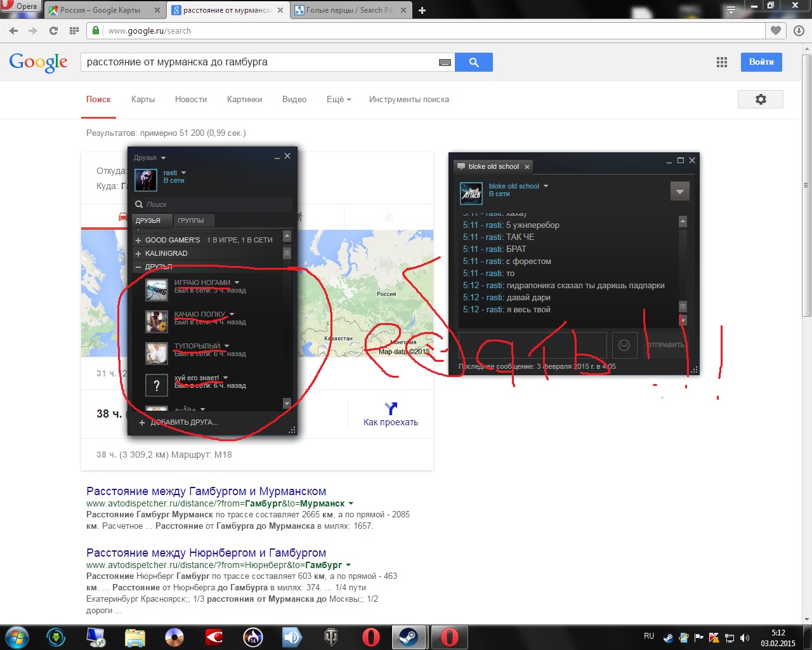This screenshot has height=650, width=812.
Task: Click the Steam friends Поиск field
Action: (x=213, y=204)
